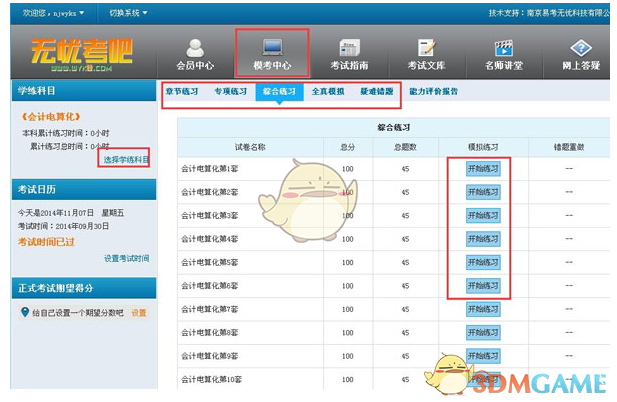Open the 能力评价报告 tab
Image resolution: width=617 pixels, height=402 pixels.
(x=433, y=91)
